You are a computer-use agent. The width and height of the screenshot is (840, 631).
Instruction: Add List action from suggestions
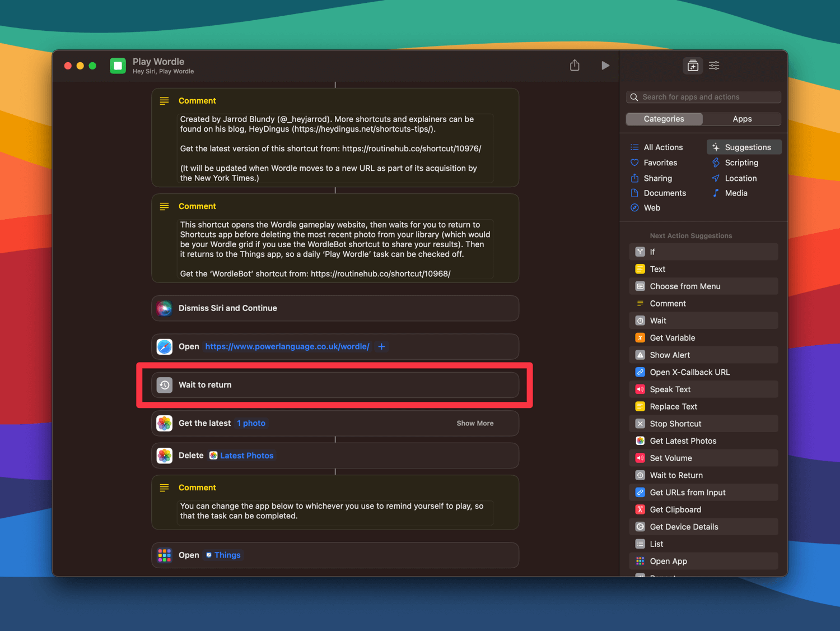pyautogui.click(x=704, y=544)
